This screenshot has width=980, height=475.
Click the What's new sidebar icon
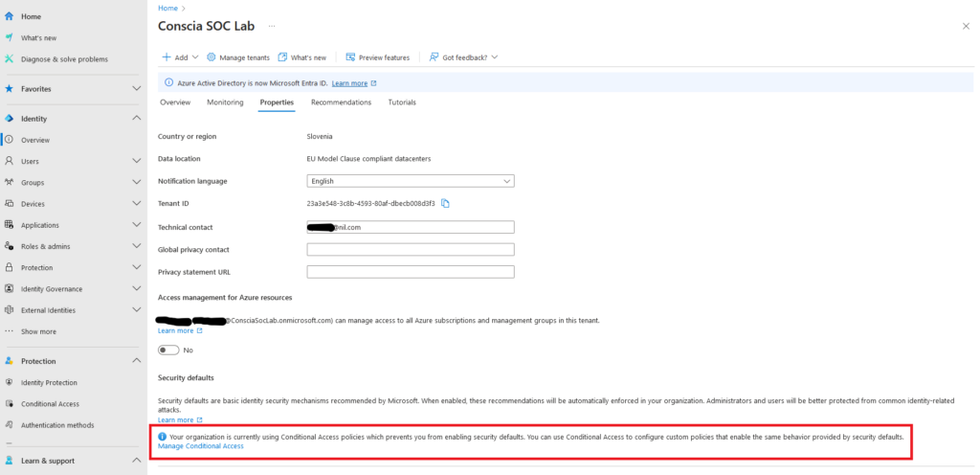pyautogui.click(x=9, y=38)
